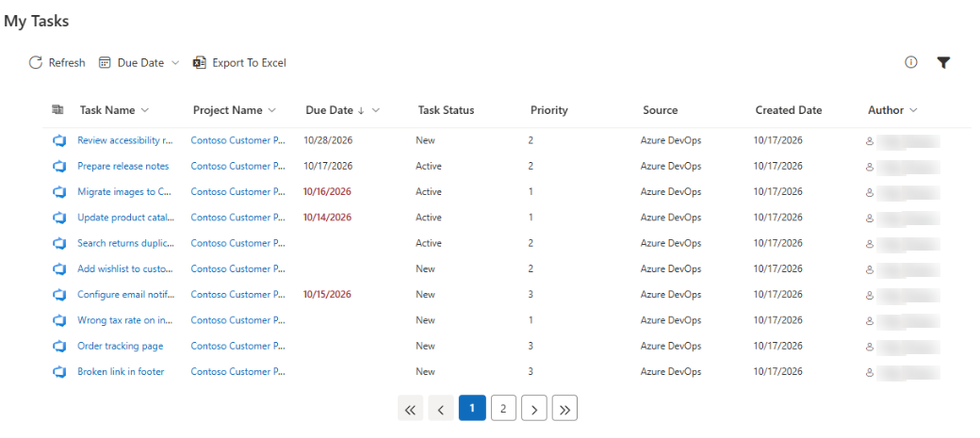980x438 pixels.
Task: Click New status in Wrong tax rate row
Action: tap(426, 320)
